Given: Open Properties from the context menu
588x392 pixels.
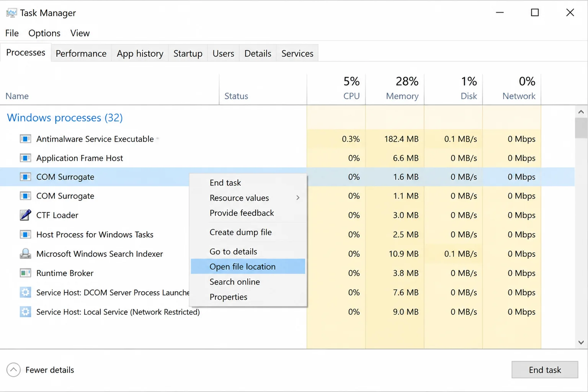Looking at the screenshot, I should (248, 297).
